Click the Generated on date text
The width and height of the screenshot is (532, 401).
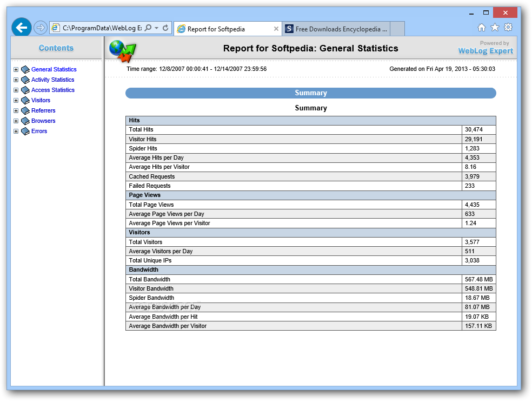click(x=442, y=69)
